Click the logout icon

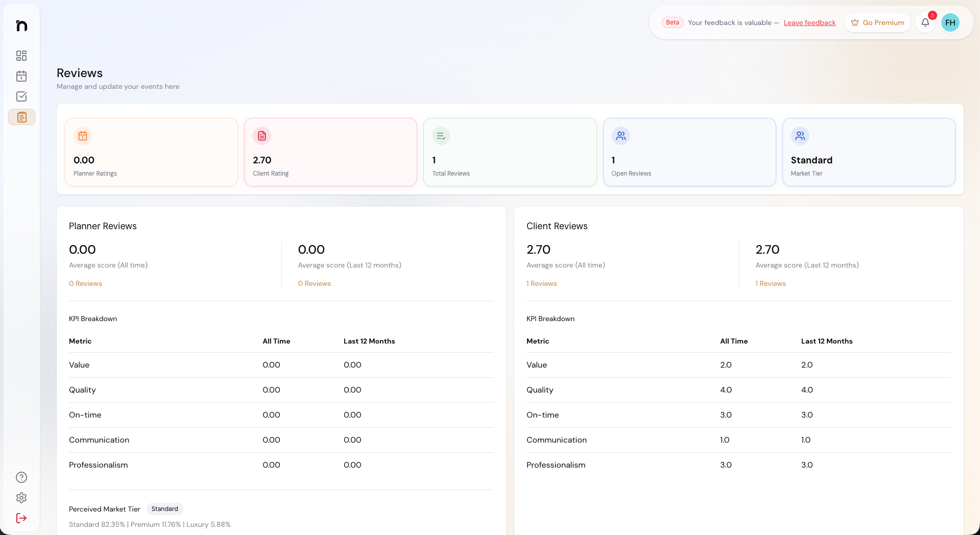coord(21,518)
